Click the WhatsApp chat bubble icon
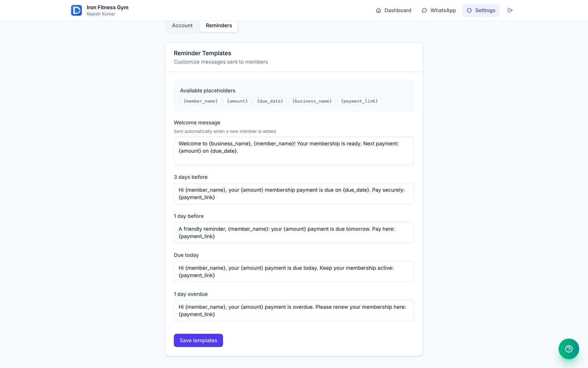This screenshot has height=368, width=588. tap(424, 10)
